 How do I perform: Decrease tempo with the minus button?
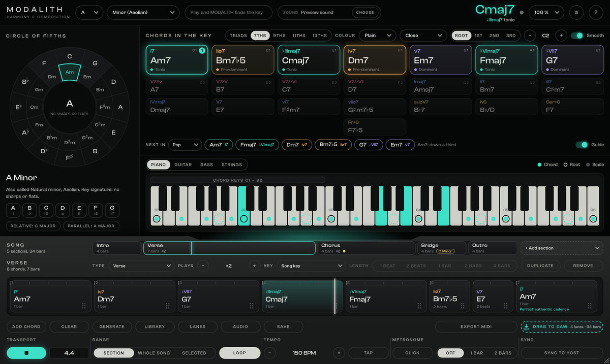coord(269,353)
